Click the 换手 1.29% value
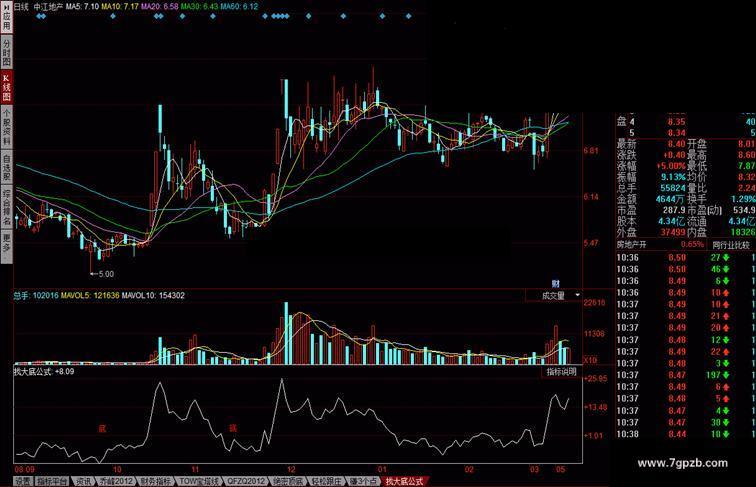Image resolution: width=756 pixels, height=487 pixels. [743, 199]
